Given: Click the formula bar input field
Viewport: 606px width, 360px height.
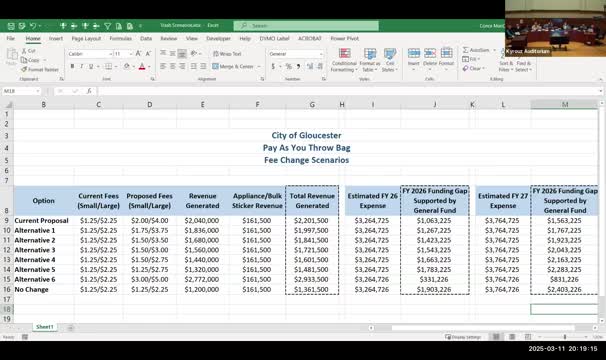Looking at the screenshot, I should pyautogui.click(x=348, y=91).
